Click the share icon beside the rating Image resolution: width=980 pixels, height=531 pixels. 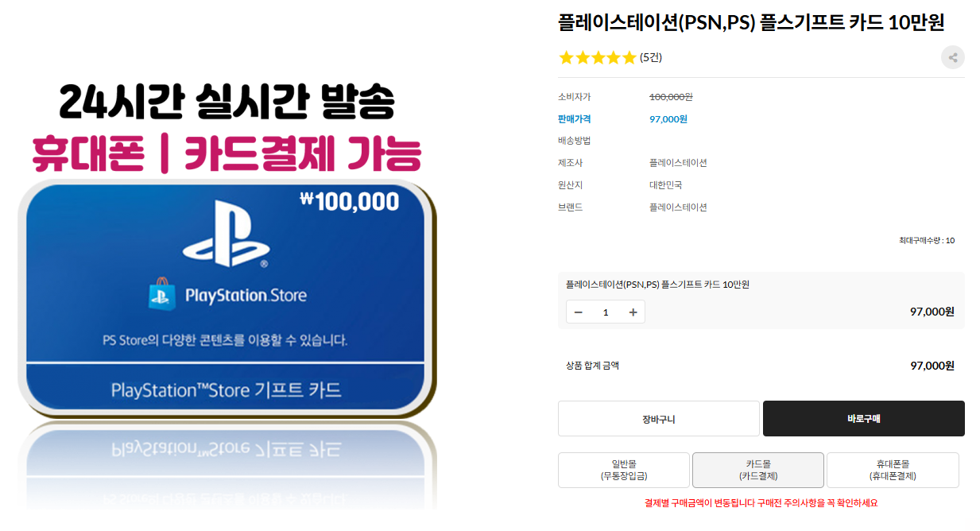click(x=952, y=57)
